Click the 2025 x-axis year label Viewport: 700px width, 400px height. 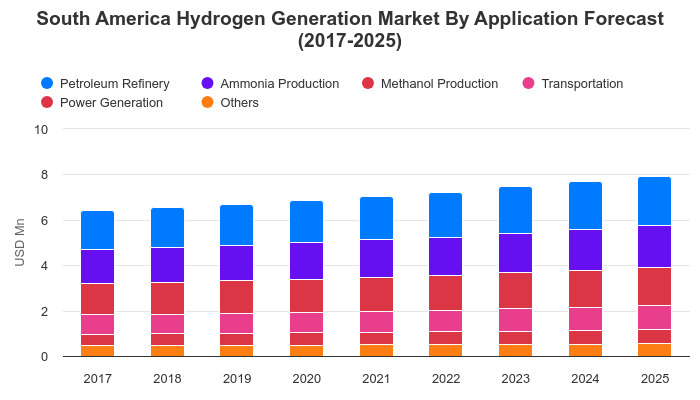tap(655, 379)
